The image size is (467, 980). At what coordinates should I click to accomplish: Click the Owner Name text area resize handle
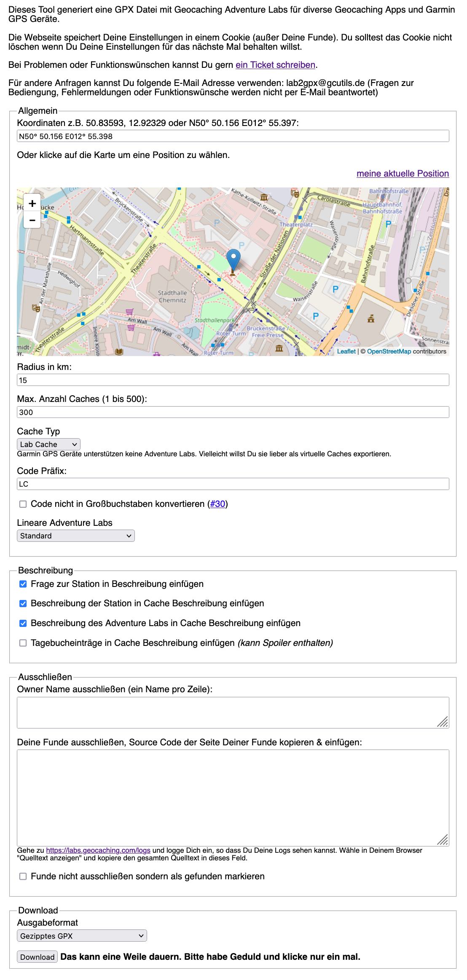pyautogui.click(x=443, y=722)
